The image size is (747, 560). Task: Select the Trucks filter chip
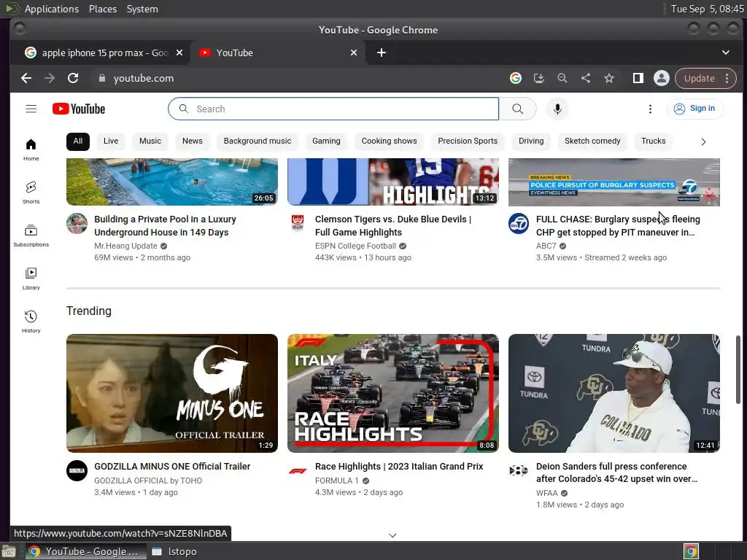coord(653,141)
